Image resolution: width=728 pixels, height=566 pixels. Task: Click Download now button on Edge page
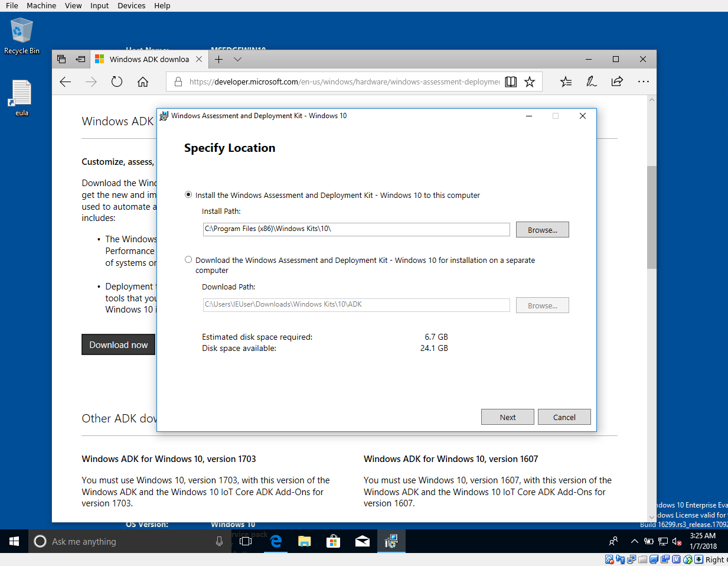coord(118,344)
